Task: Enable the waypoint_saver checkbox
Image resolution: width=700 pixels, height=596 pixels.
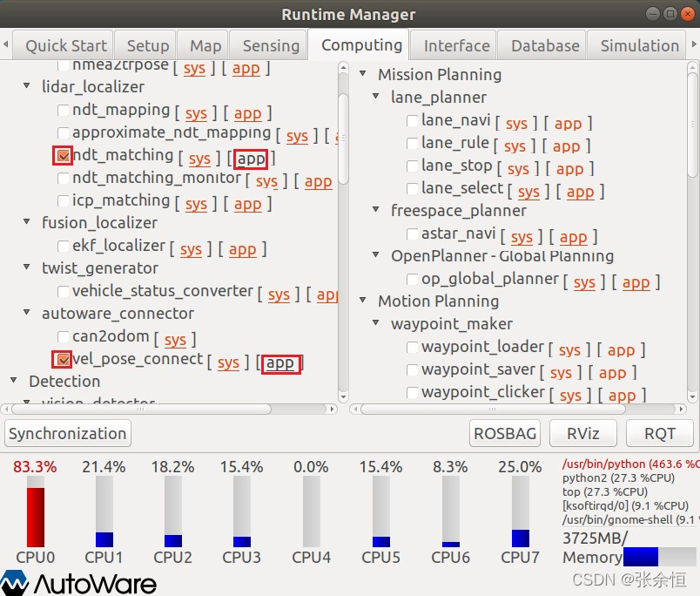Action: pyautogui.click(x=412, y=370)
